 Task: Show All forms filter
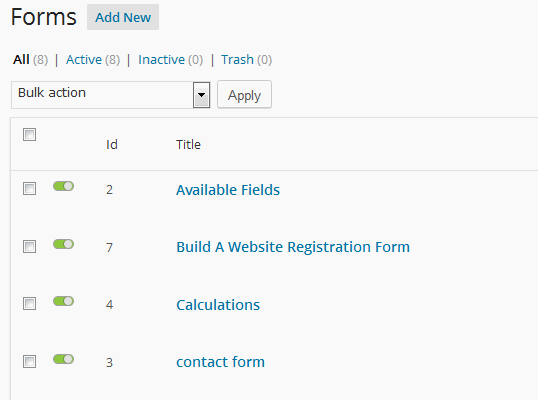[x=21, y=60]
